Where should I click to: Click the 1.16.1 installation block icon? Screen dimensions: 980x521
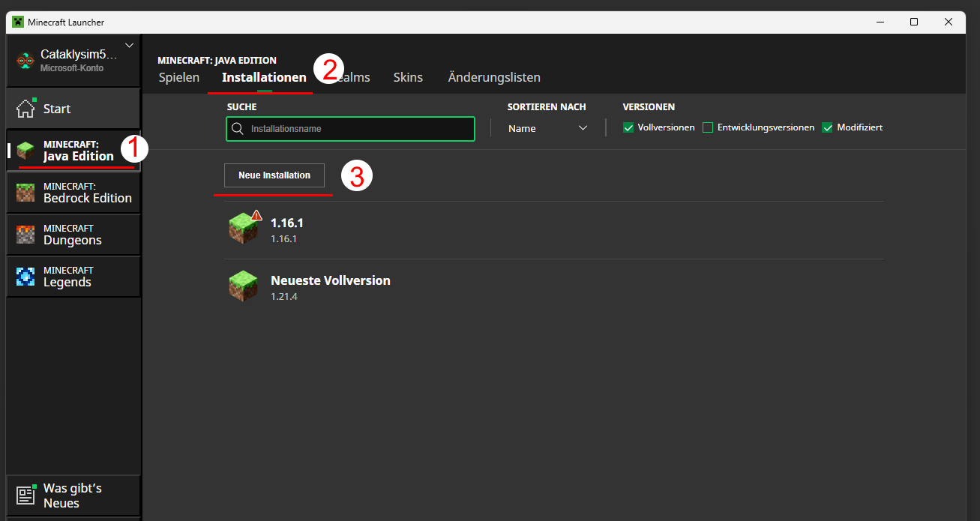click(x=243, y=229)
